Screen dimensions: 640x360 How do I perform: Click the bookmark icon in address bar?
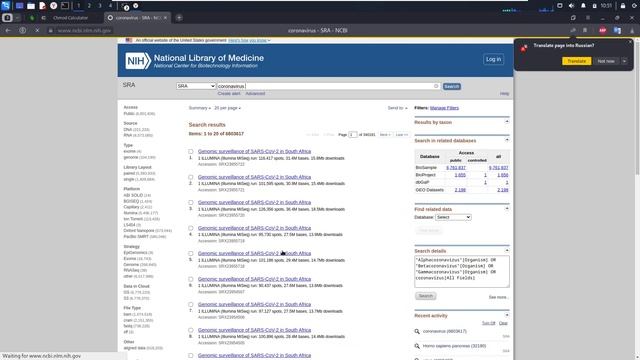585,31
